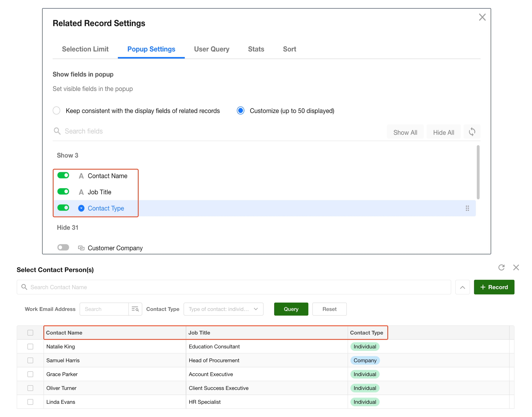Click the Customer Company relation field icon
The height and width of the screenshot is (417, 532).
[x=81, y=248]
